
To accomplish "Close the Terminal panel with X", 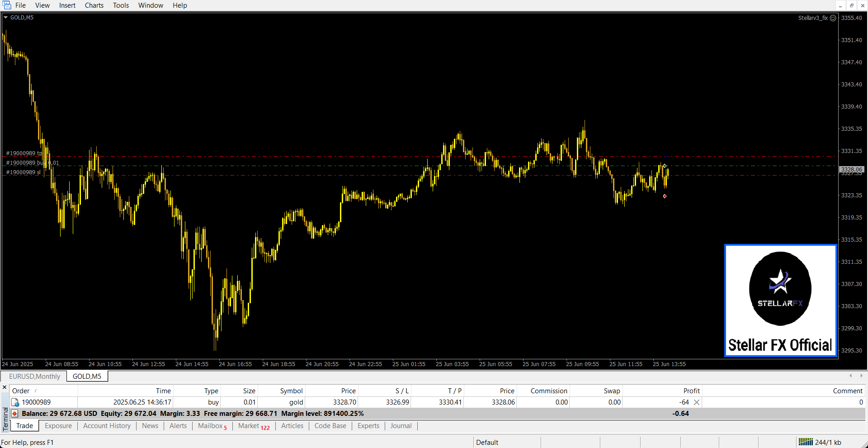I will 5,387.
